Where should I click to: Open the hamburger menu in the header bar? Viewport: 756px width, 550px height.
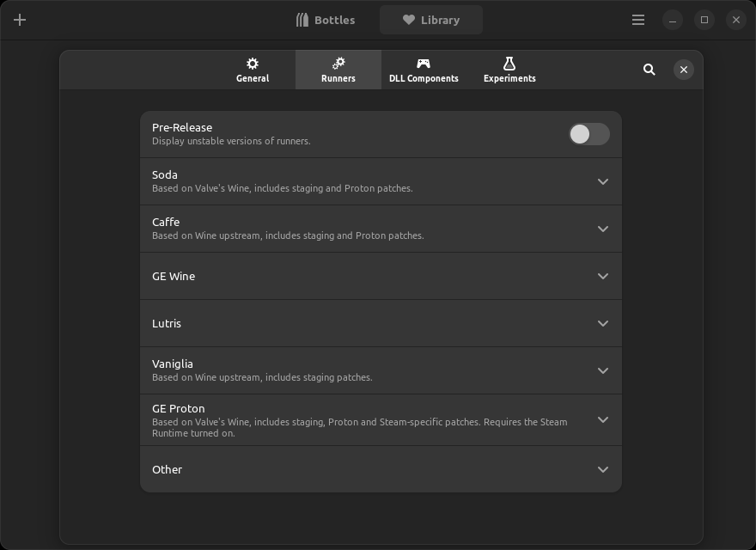[x=637, y=19]
